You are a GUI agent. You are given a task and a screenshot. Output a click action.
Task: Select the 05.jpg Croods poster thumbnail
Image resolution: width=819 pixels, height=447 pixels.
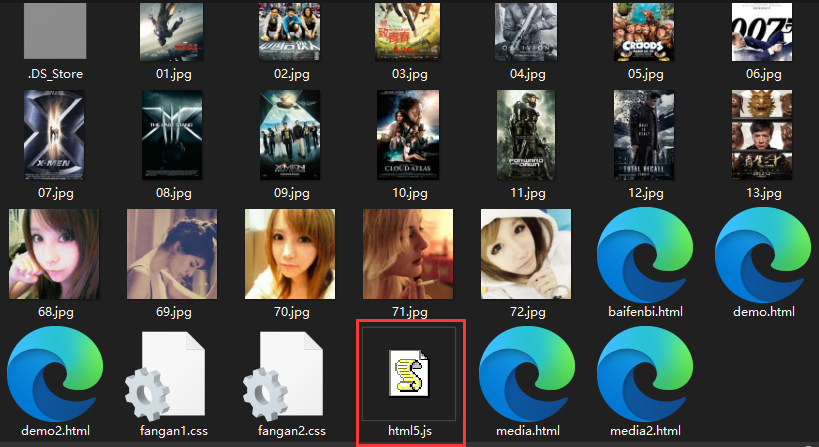click(644, 32)
